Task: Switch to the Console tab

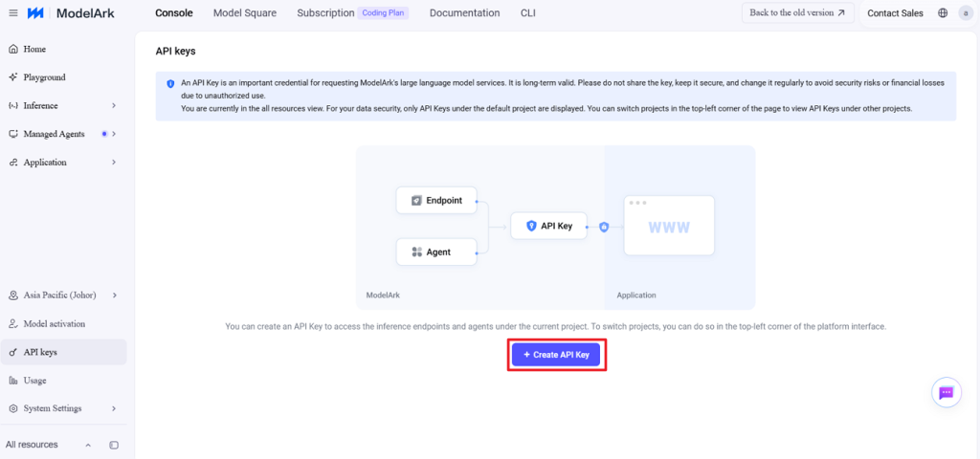Action: click(174, 13)
